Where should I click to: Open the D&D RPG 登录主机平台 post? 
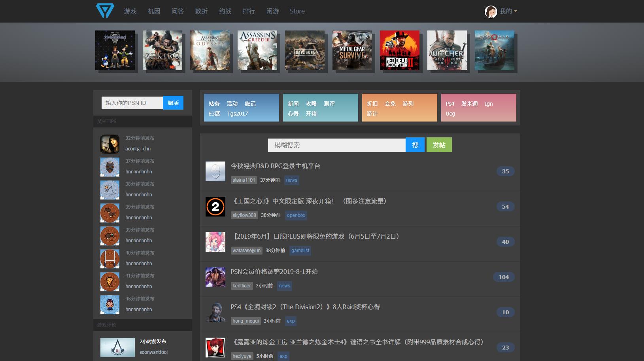click(x=276, y=166)
